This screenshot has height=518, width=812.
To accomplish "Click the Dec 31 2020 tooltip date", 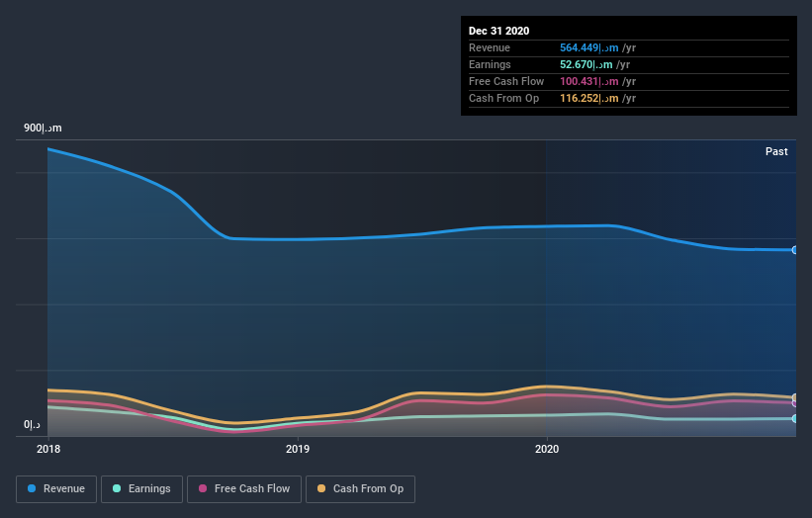I will [498, 31].
